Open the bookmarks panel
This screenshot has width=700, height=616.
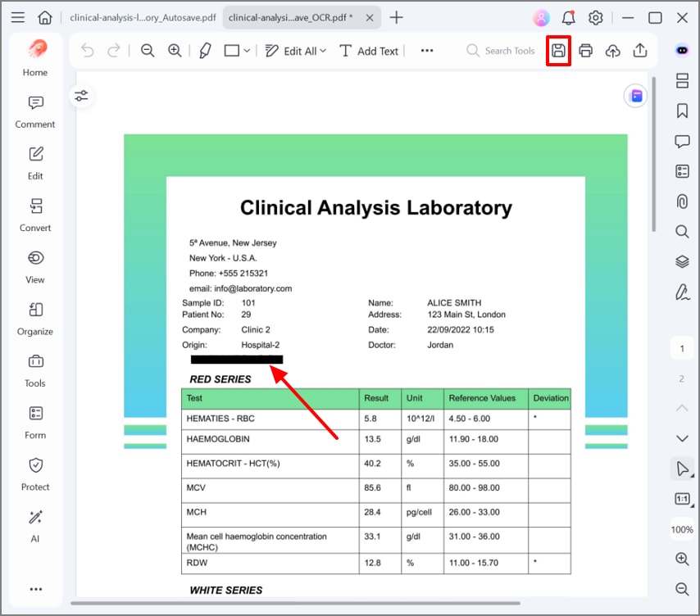(x=682, y=111)
